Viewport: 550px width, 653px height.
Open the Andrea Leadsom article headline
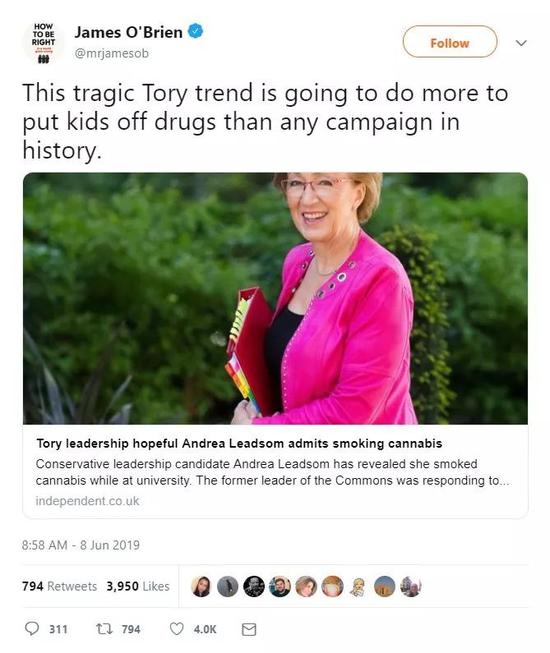point(239,444)
